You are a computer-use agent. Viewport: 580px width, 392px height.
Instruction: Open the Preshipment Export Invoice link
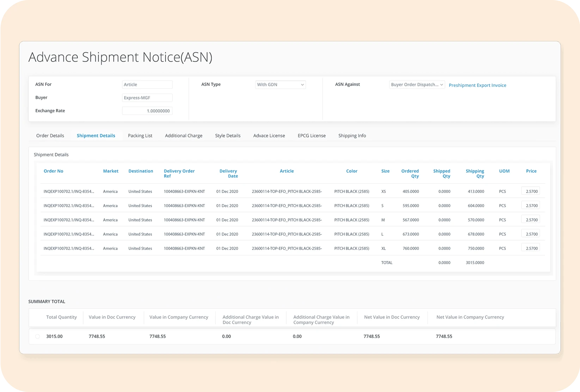point(477,85)
